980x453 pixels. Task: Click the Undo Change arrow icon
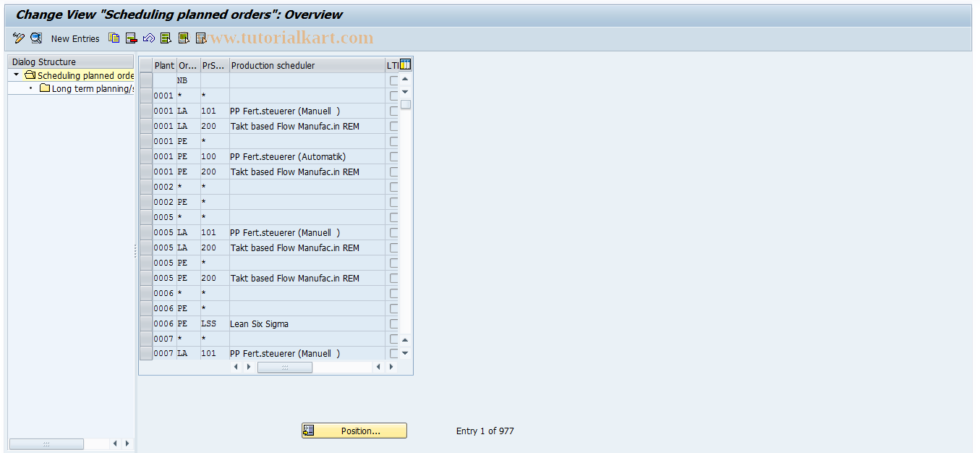149,38
